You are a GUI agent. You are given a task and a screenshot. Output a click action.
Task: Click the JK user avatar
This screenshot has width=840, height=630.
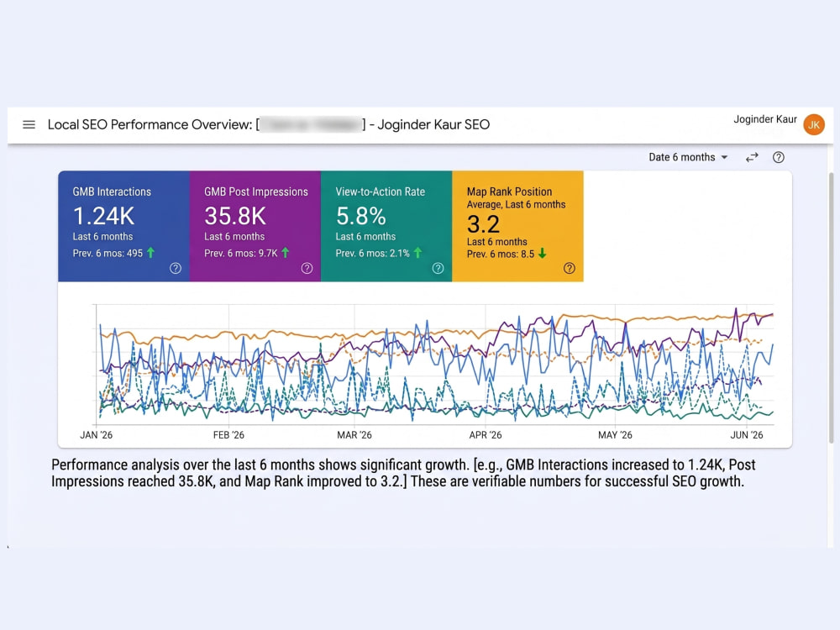(814, 125)
